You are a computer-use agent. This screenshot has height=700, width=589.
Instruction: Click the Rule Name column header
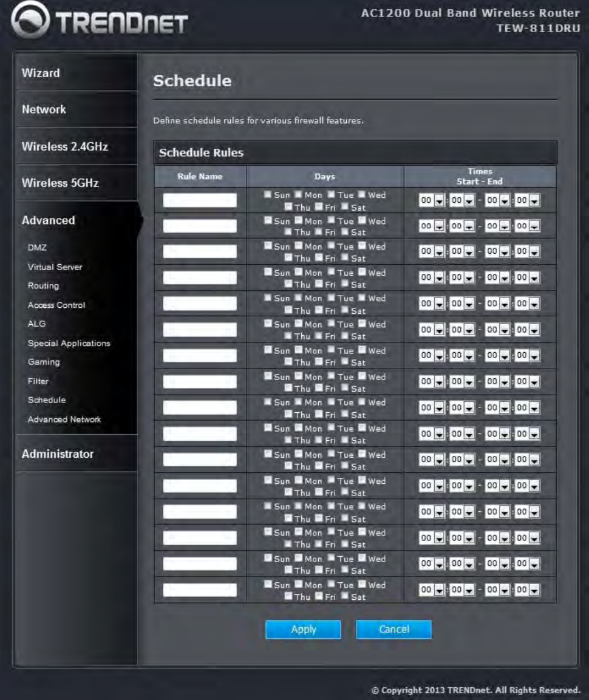click(x=200, y=176)
